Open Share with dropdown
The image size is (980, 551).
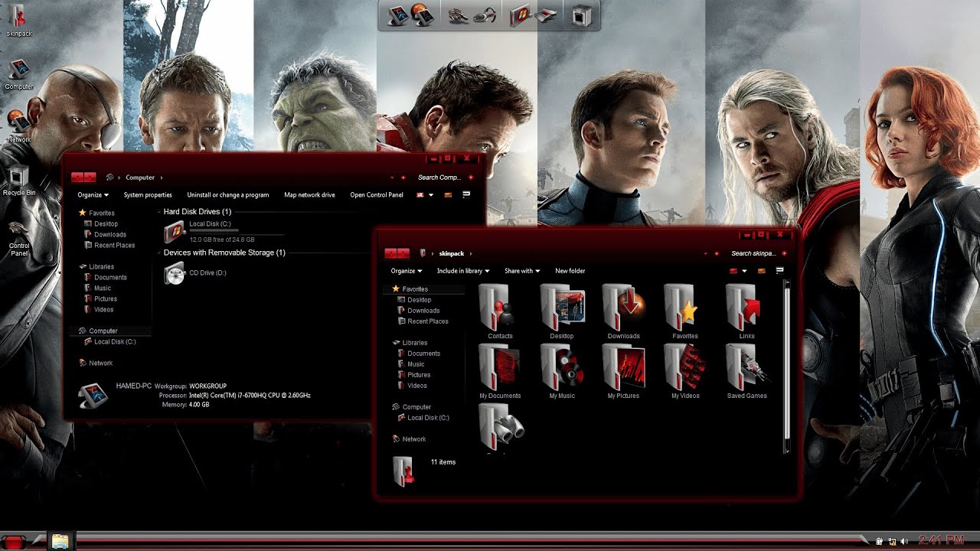[x=522, y=270]
